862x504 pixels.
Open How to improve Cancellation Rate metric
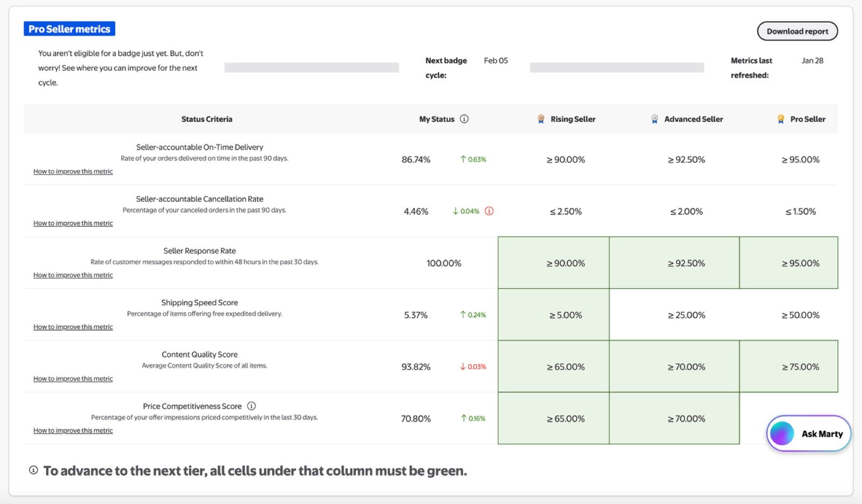pos(73,223)
